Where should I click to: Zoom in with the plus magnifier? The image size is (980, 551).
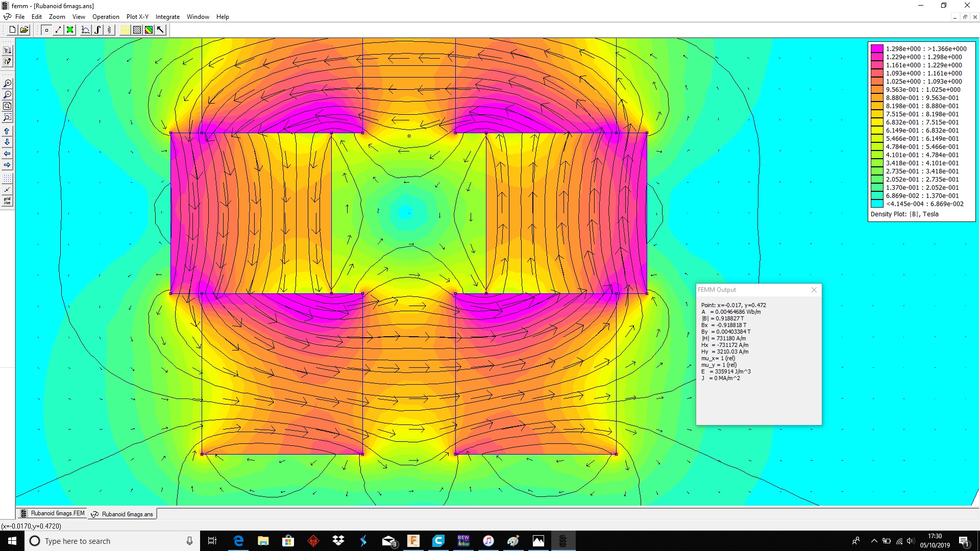[7, 84]
